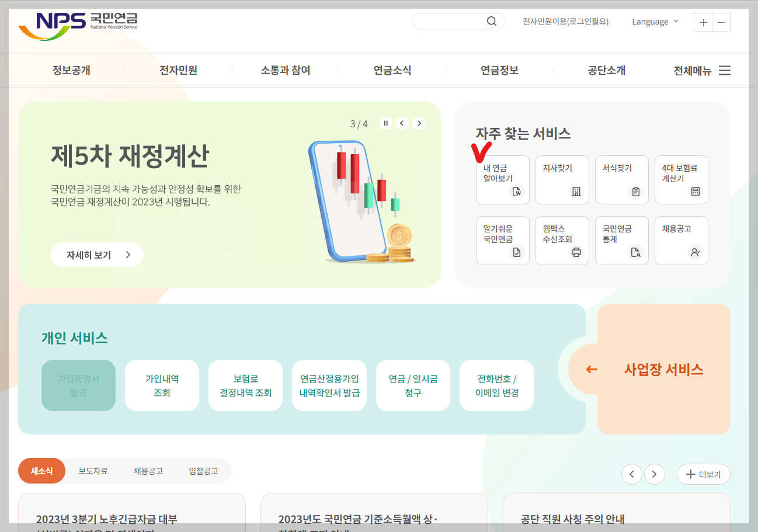758x532 pixels.
Task: Increase text size with plus button
Action: pos(703,22)
